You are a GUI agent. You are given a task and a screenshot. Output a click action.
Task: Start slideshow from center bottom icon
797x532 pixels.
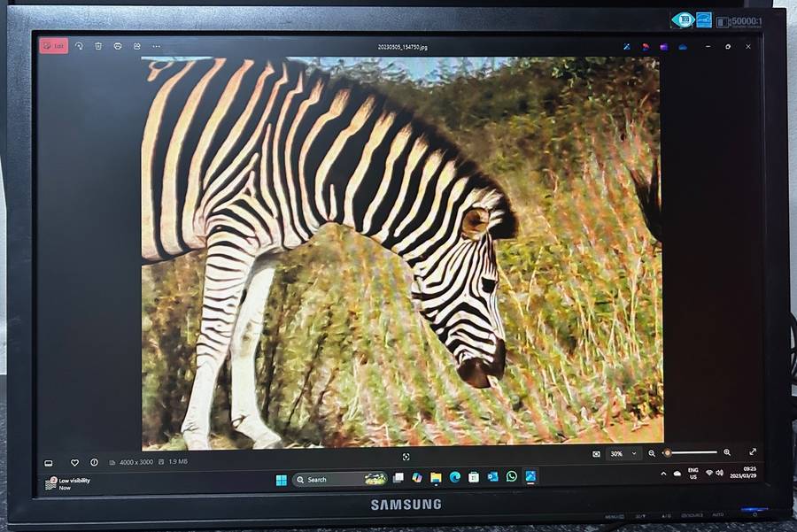(x=406, y=457)
